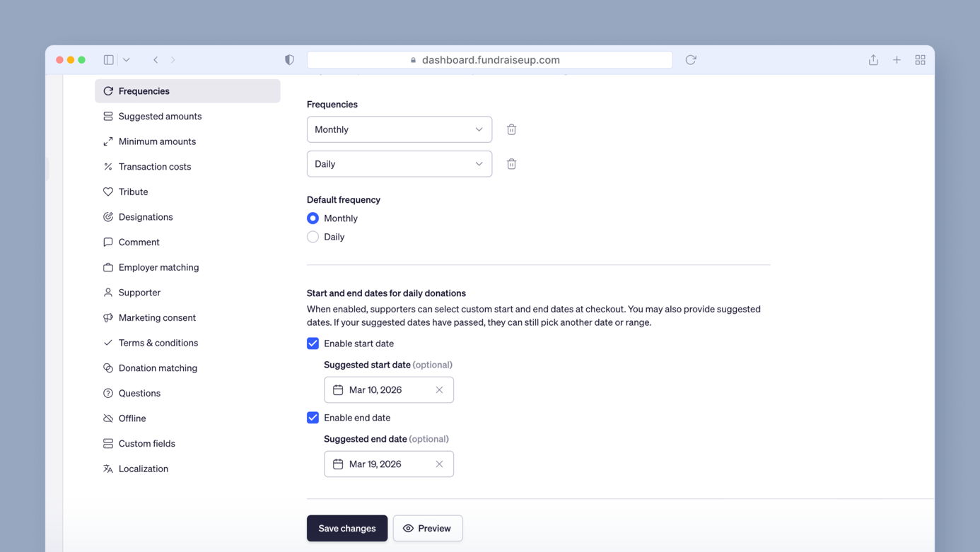Viewport: 980px width, 552px height.
Task: Click the trash icon beside the Monthly frequency
Action: tap(511, 129)
